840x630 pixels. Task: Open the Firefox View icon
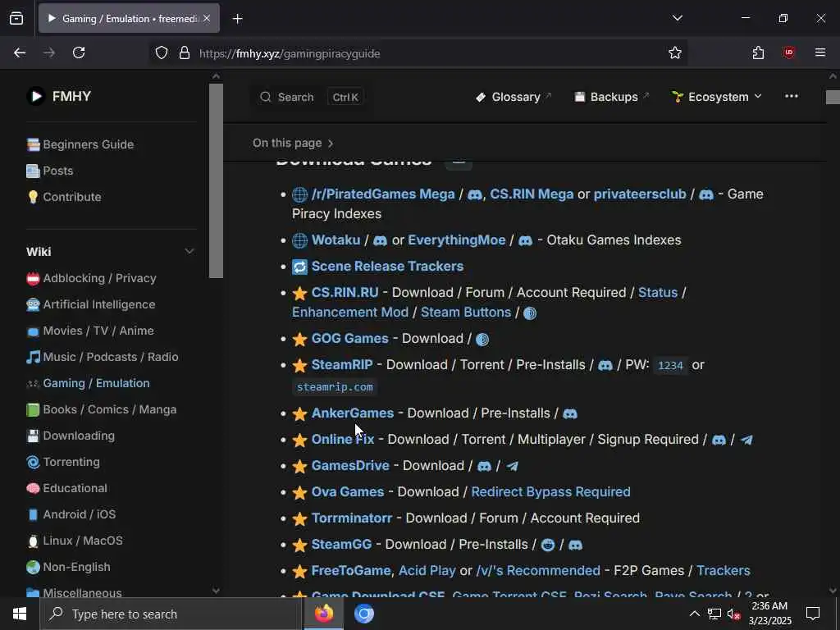[16, 19]
